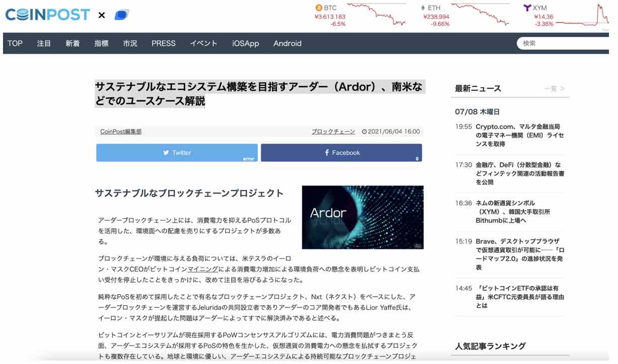
Task: Click the XYM price ¥14.36
Action: (544, 17)
